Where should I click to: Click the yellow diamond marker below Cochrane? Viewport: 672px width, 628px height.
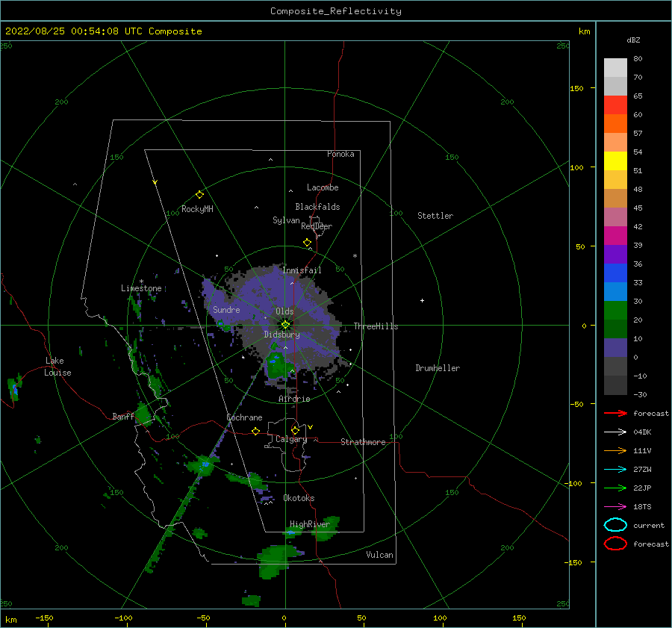point(256,431)
